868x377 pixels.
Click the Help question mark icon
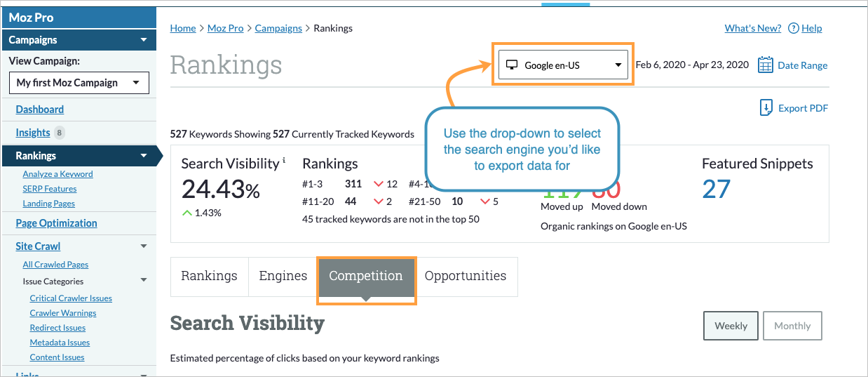[794, 29]
